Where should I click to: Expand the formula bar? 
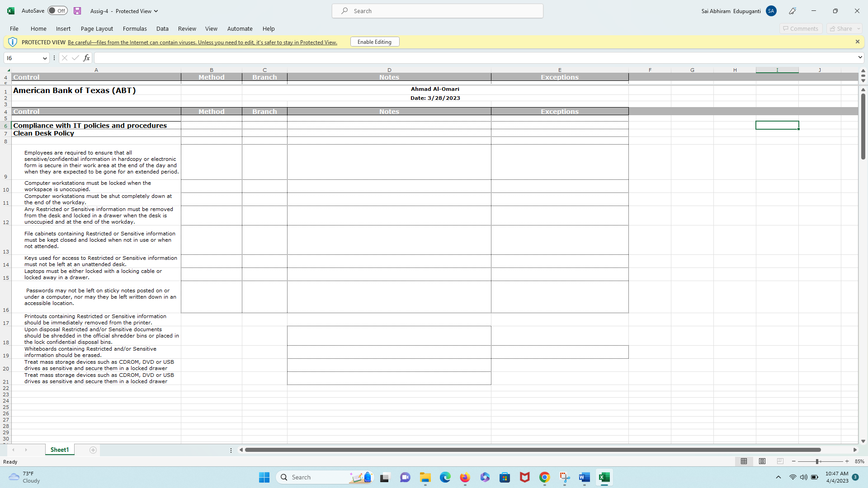(859, 57)
